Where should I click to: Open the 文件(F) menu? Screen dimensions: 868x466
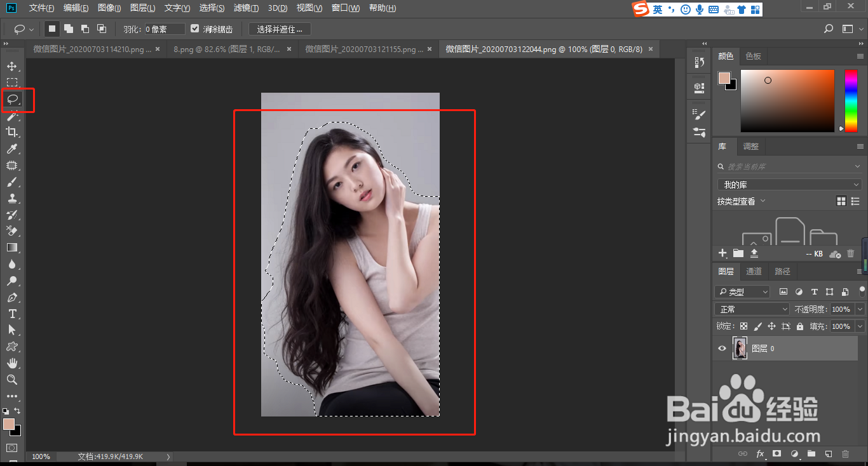pyautogui.click(x=41, y=8)
